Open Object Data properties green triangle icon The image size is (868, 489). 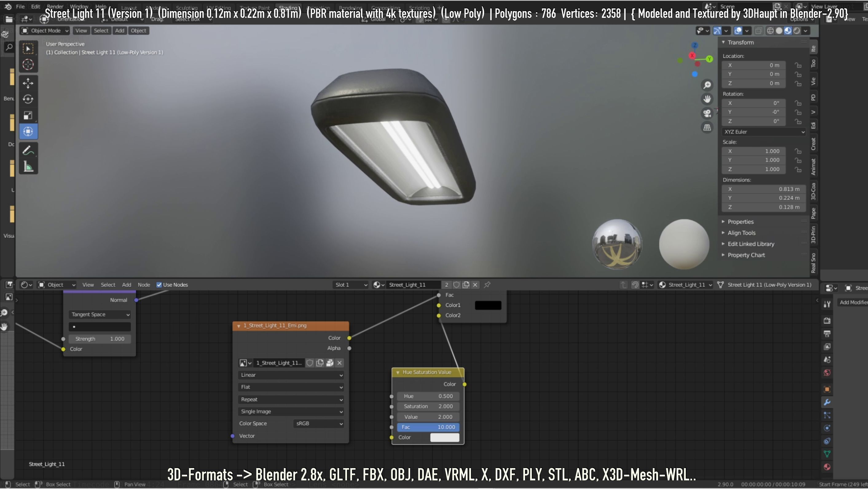827,454
